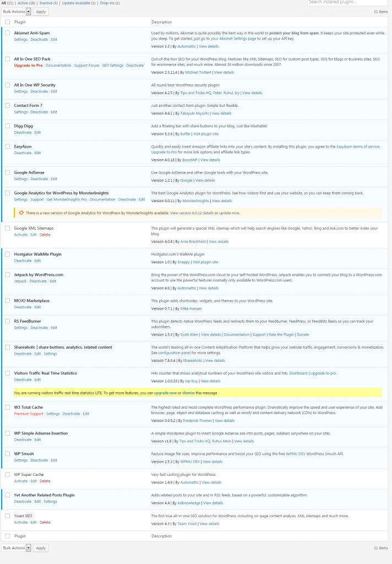Open Akismet Anti-Spam Settings link
Image resolution: width=392 pixels, height=564 pixels.
pyautogui.click(x=21, y=40)
